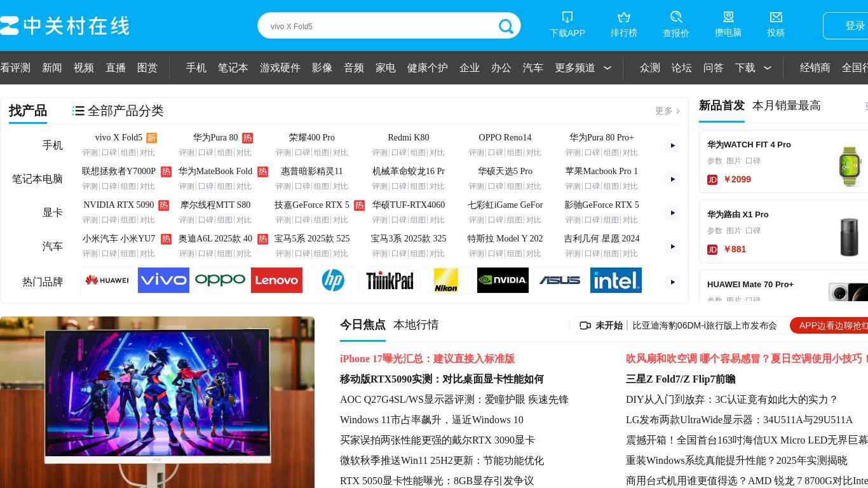The image size is (868, 488).
Task: Expand the 下载 dropdown arrow in navbar
Action: pos(768,68)
